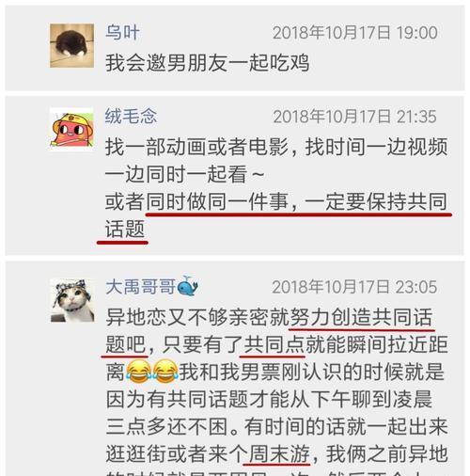Tap the username 乌叶
The image size is (470, 476).
tap(122, 32)
